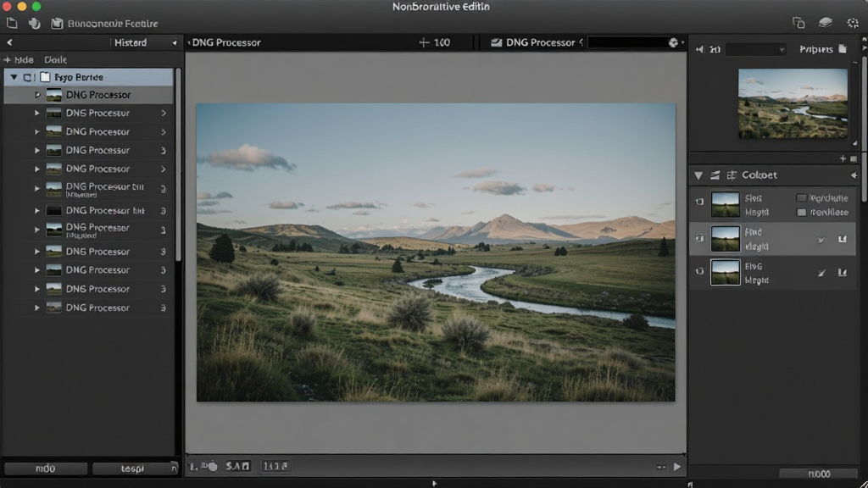Click the boxed ratio button in the bottom bar
The height and width of the screenshot is (488, 868).
(275, 467)
